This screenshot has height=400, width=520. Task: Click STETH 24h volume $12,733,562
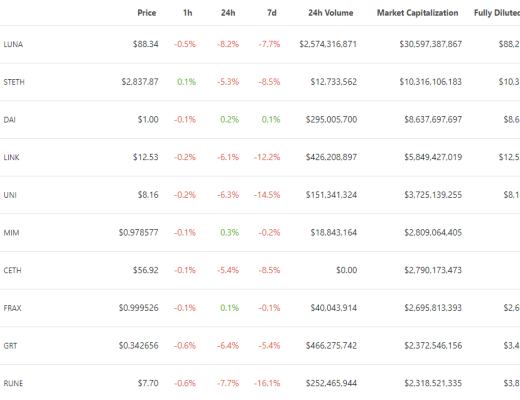pyautogui.click(x=334, y=82)
